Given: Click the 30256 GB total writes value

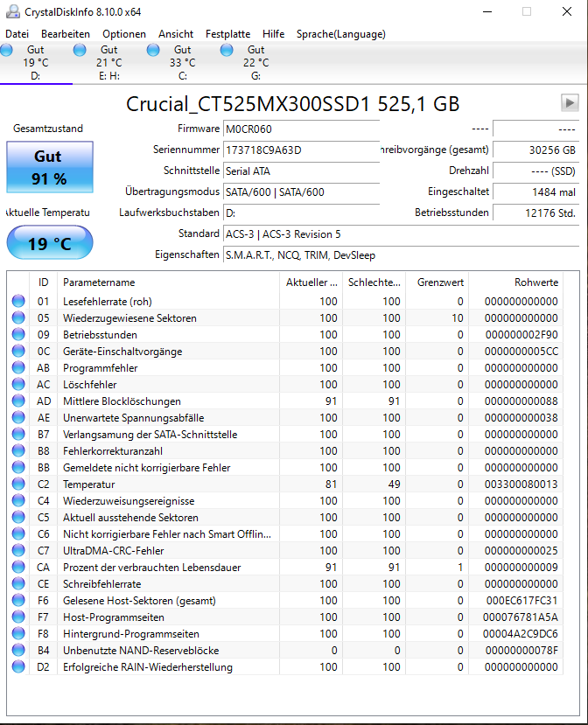Looking at the screenshot, I should click(x=535, y=150).
